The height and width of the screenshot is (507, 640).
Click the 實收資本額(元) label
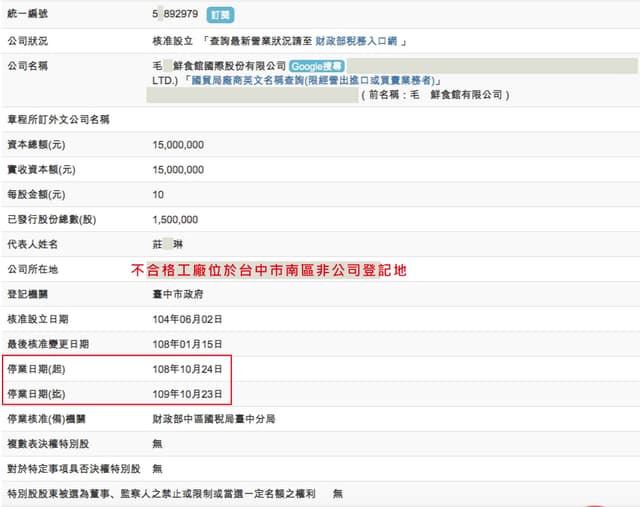tap(41, 169)
